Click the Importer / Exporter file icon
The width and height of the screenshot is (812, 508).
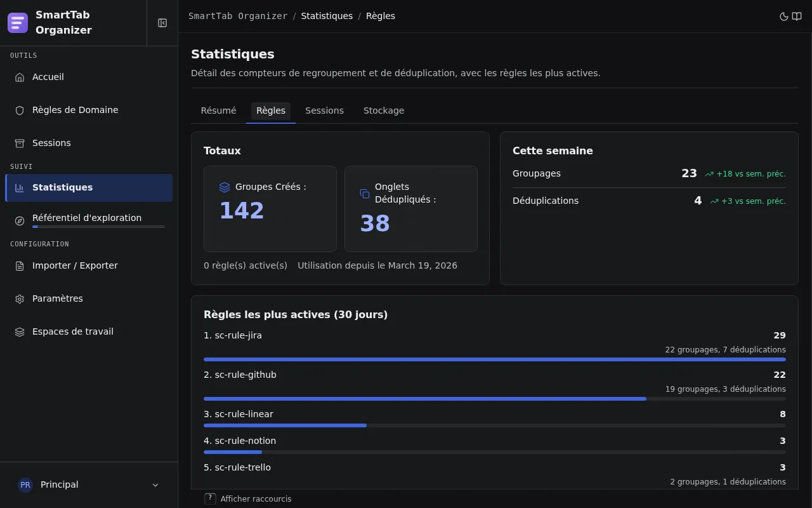(x=20, y=266)
